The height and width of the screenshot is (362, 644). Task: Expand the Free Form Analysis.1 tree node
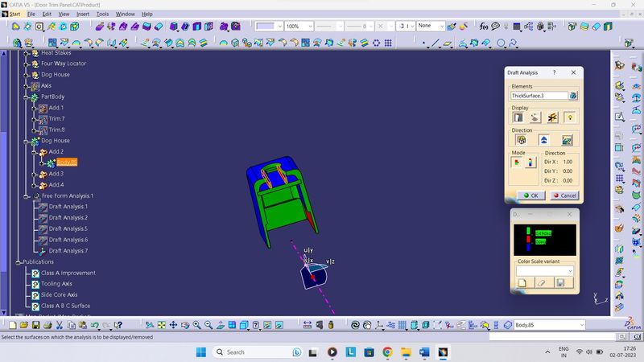pos(27,195)
